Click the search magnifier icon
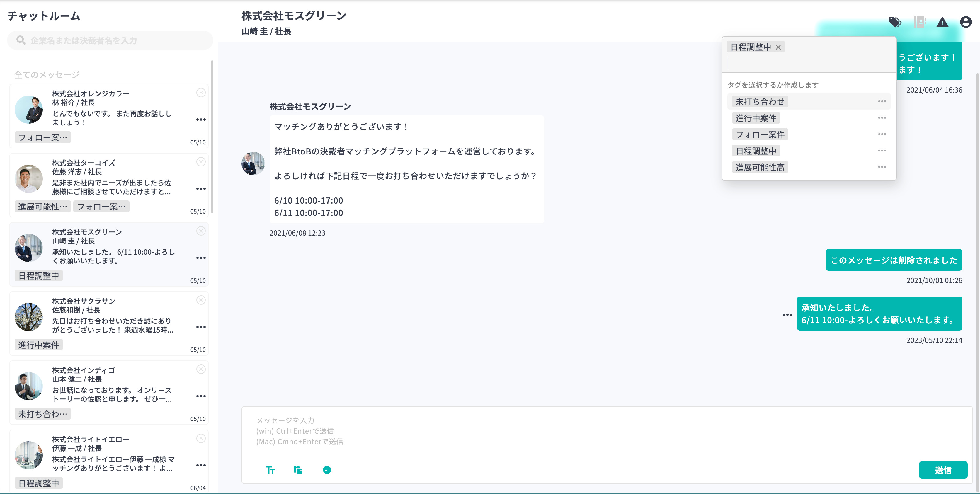The width and height of the screenshot is (980, 494). point(21,40)
